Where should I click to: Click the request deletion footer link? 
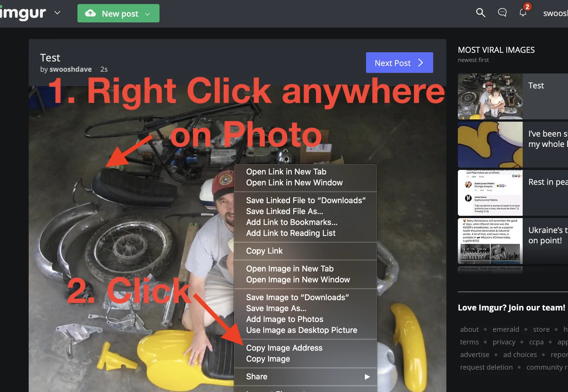[486, 367]
